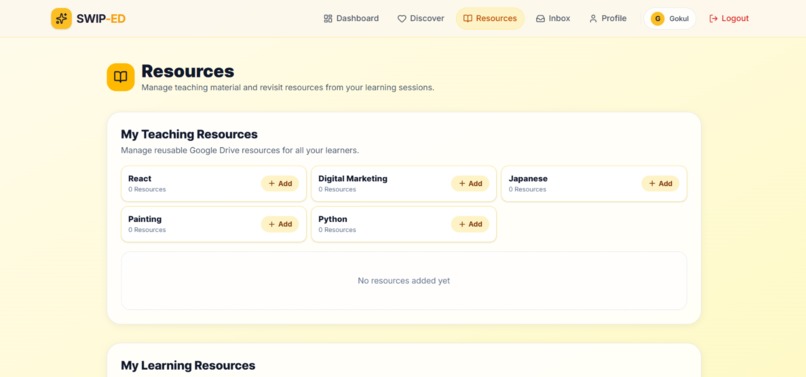This screenshot has height=377, width=806.
Task: Click the SWIP-ED sparkle logo icon
Action: coord(61,19)
